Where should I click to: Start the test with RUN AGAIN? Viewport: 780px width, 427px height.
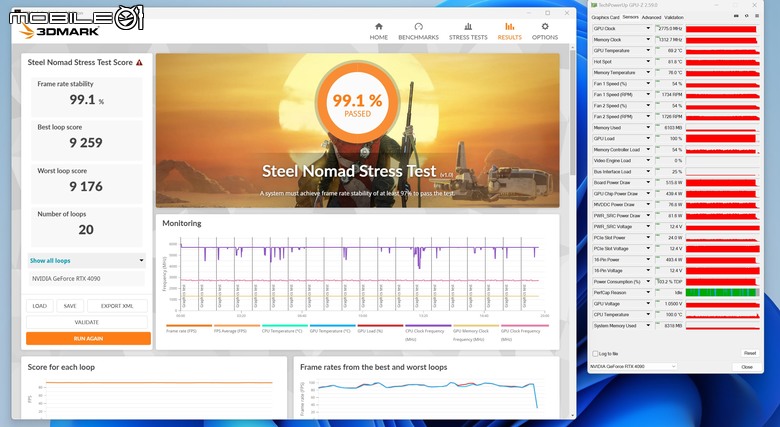coord(88,338)
